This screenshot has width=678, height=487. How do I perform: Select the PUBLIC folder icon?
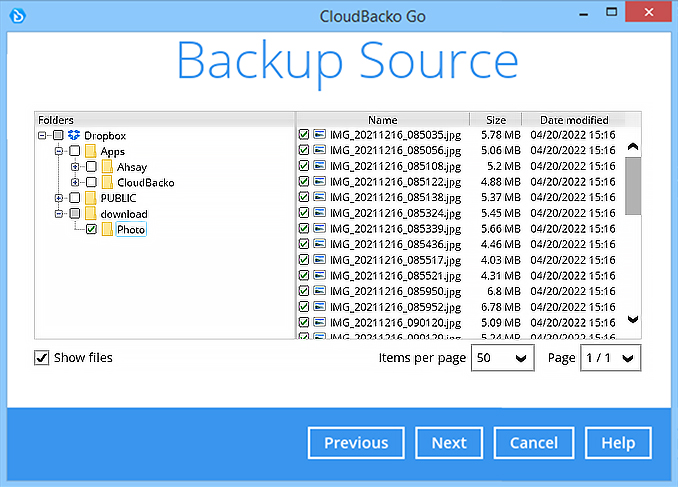(x=91, y=198)
